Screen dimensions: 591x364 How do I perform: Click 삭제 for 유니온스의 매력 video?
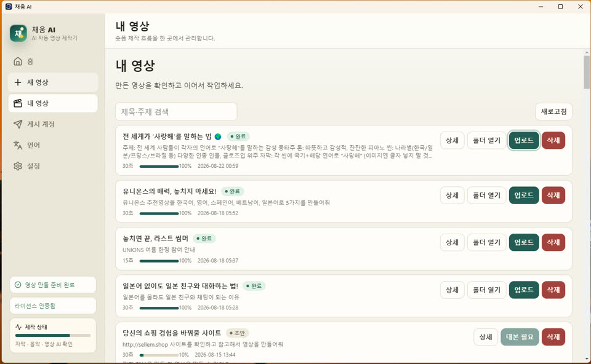pyautogui.click(x=553, y=196)
